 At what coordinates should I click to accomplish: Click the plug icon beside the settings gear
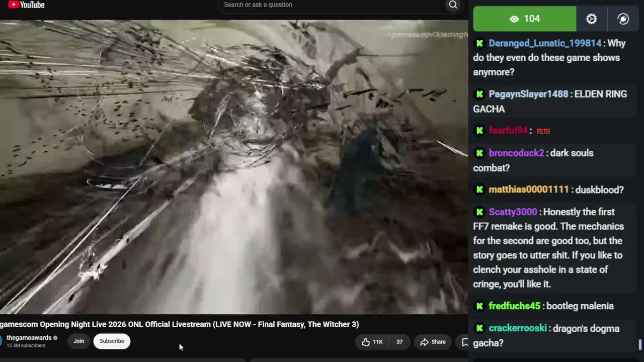tap(623, 19)
